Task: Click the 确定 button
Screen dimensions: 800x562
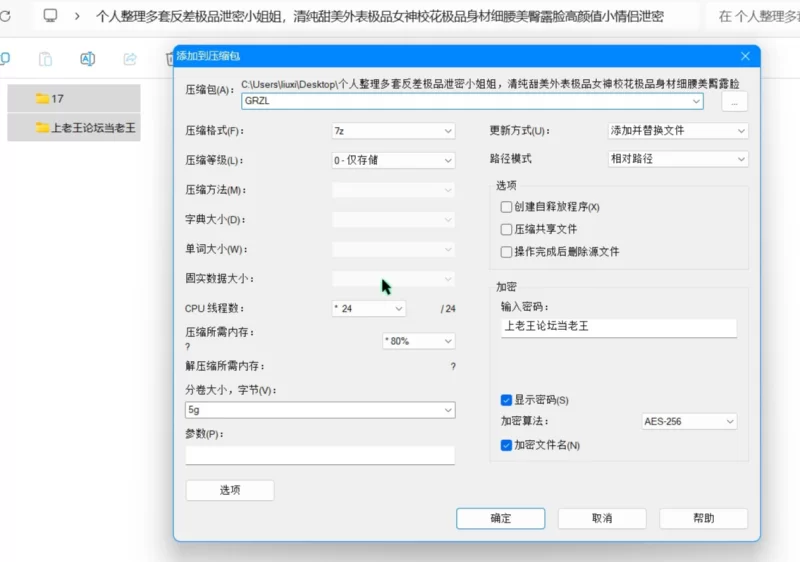Action: pos(501,519)
